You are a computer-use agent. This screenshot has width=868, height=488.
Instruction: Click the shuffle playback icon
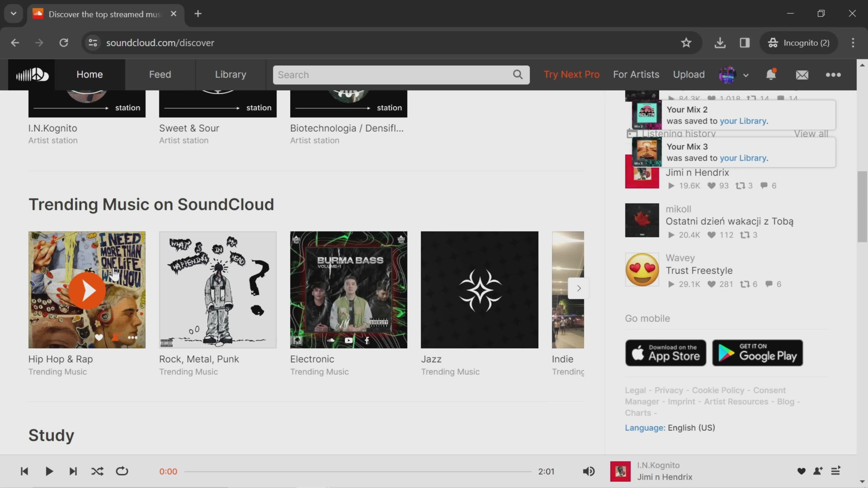pyautogui.click(x=97, y=471)
